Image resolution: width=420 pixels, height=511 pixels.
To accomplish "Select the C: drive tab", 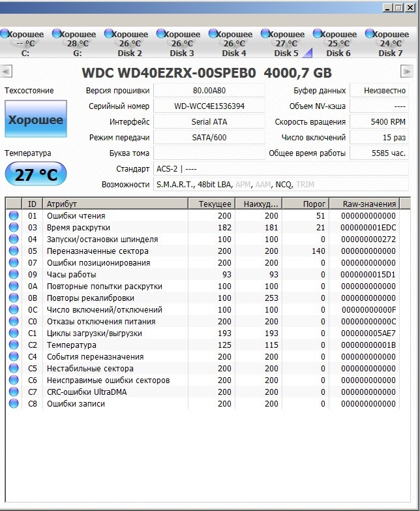I will [x=25, y=44].
